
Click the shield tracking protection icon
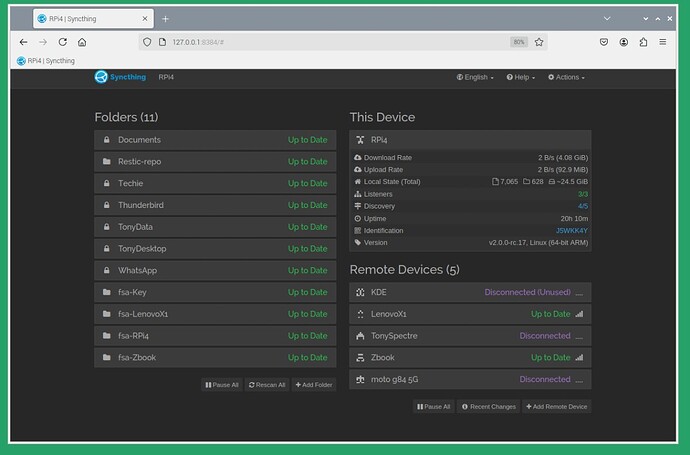[147, 42]
